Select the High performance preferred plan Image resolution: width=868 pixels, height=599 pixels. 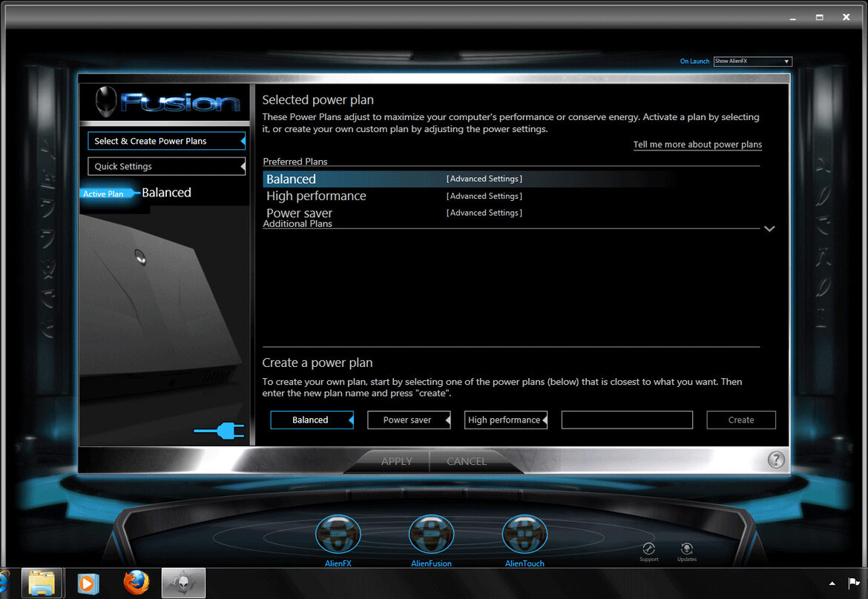(316, 196)
